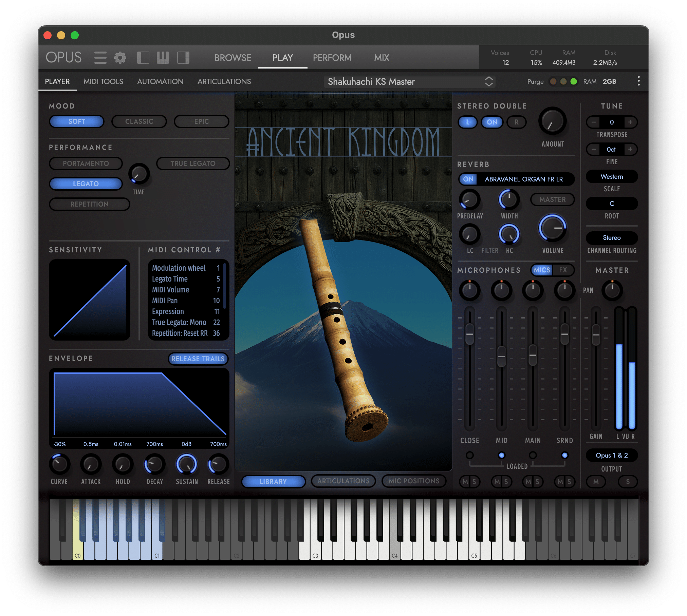Click the C0 keyswitch piano key

coord(78,546)
